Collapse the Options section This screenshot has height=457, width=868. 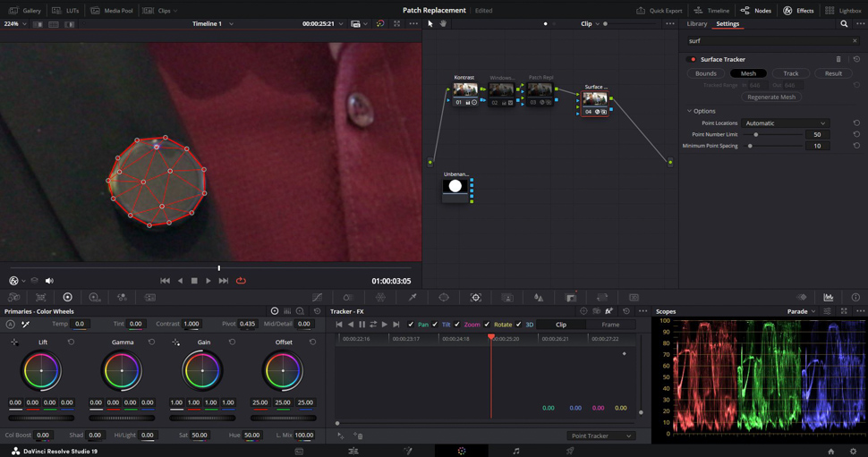pos(689,111)
